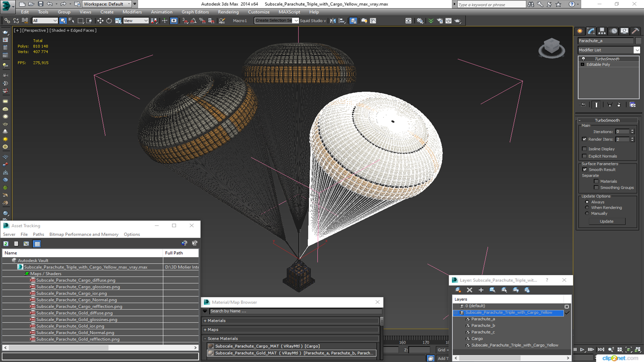Switch to the Utilities command panel
This screenshot has height=362, width=644.
635,31
